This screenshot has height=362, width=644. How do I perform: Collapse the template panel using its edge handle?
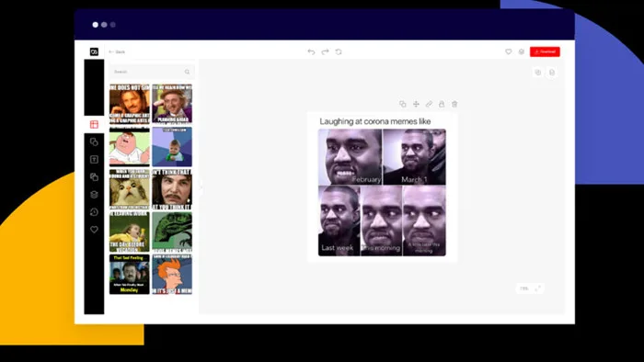click(201, 187)
